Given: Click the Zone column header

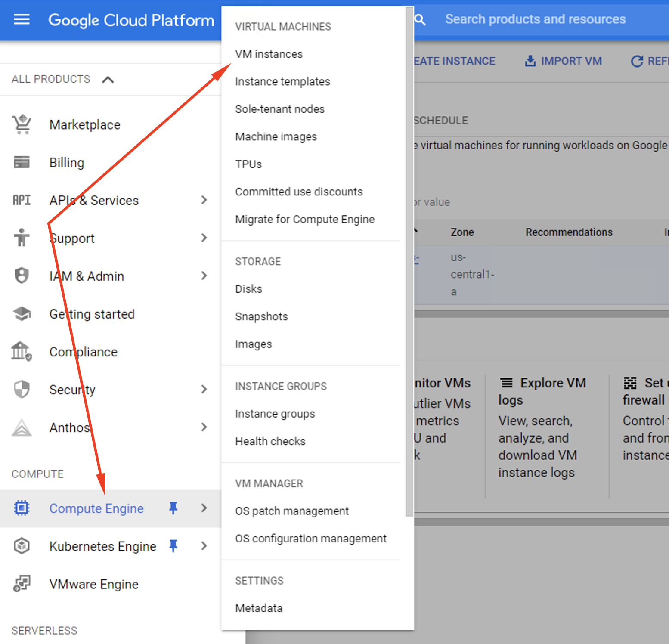Looking at the screenshot, I should pyautogui.click(x=462, y=232).
